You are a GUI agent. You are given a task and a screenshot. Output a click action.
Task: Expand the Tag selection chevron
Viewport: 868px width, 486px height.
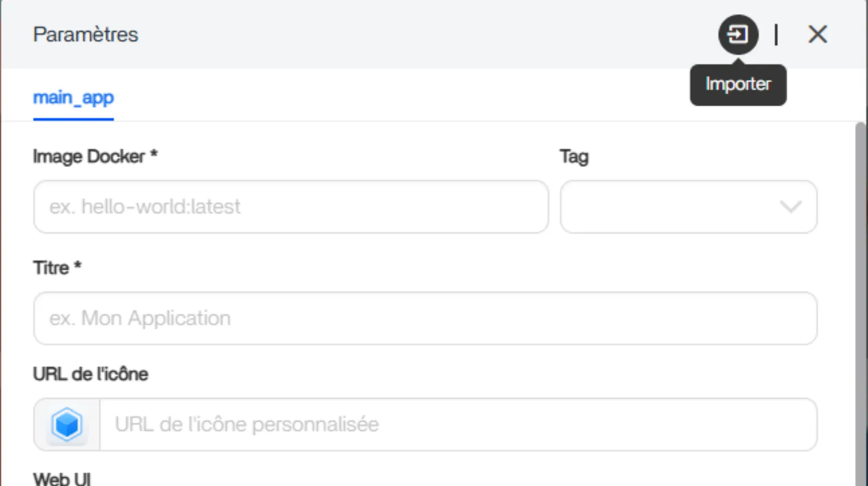[790, 207]
